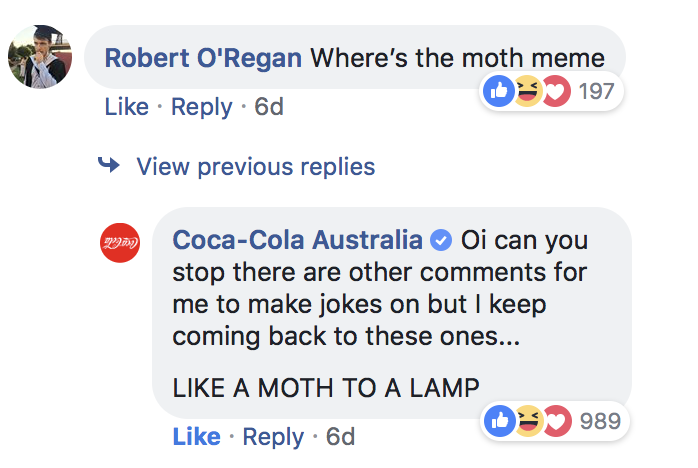Open the 197 reactions count list
Screen dimensions: 698x468
click(595, 92)
